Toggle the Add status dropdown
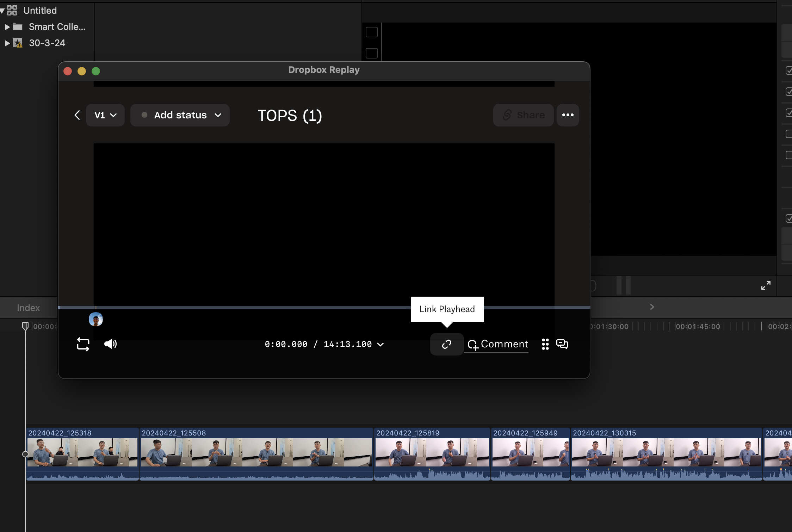Screen dimensions: 792x532 179,115
